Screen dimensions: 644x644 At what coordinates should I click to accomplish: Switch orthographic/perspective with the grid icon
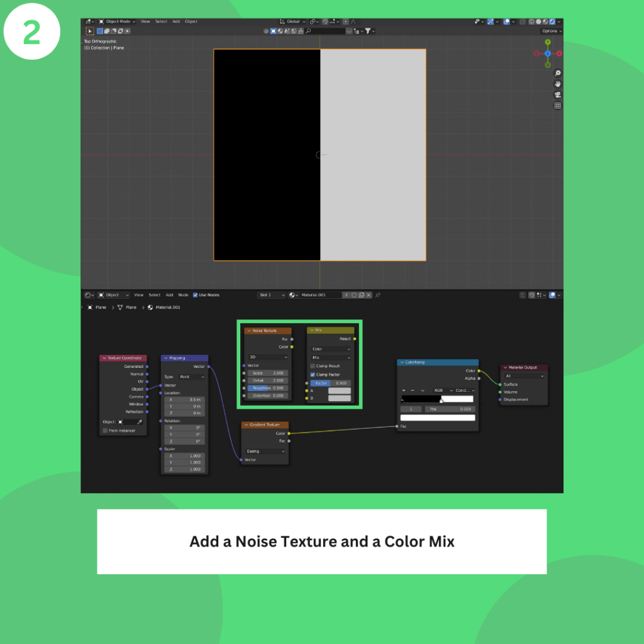tap(557, 106)
